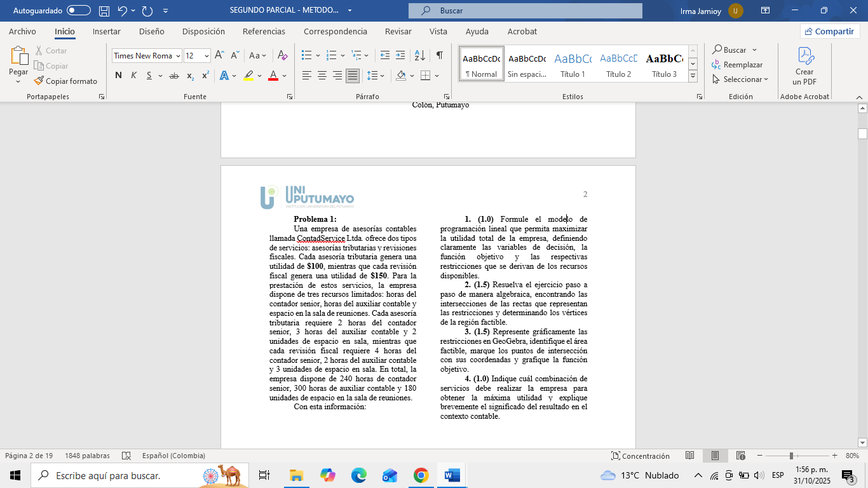Sort text with the A-Z icon

[x=419, y=56]
